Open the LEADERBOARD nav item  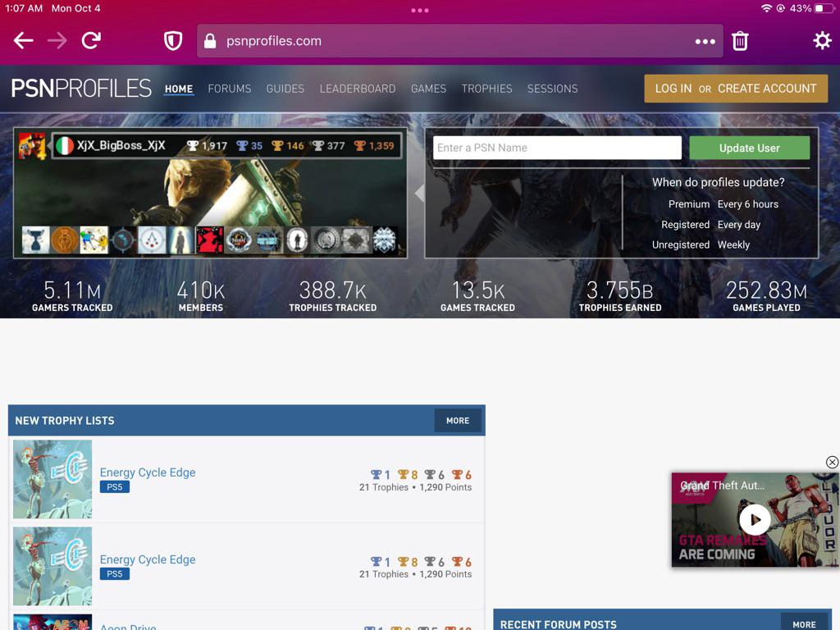click(358, 89)
